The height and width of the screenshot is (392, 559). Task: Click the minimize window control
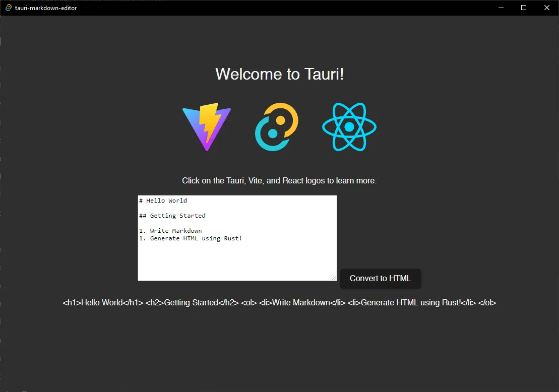(501, 8)
